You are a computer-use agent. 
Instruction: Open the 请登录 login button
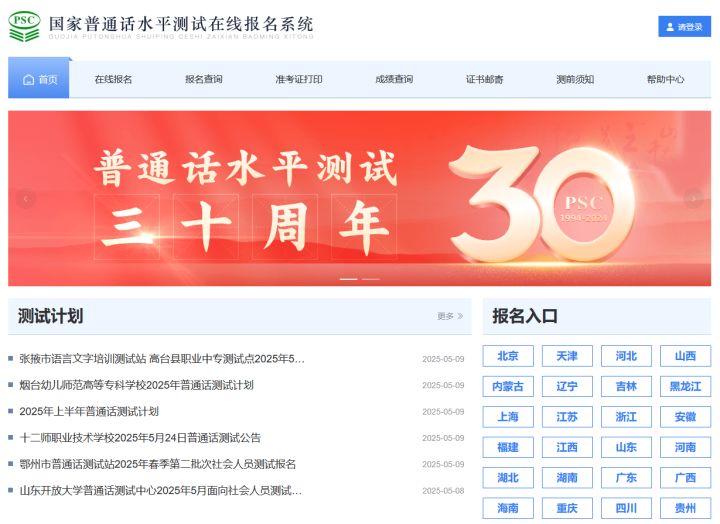tap(684, 27)
